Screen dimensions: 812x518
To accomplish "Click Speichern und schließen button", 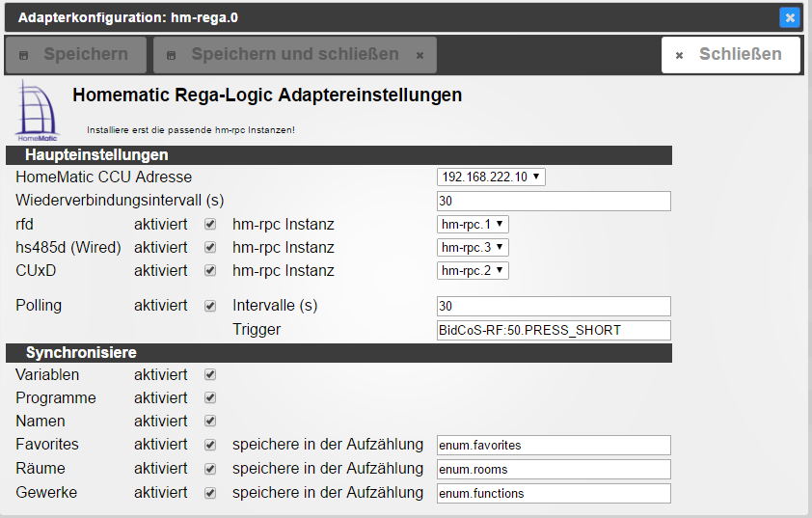I will pos(295,54).
